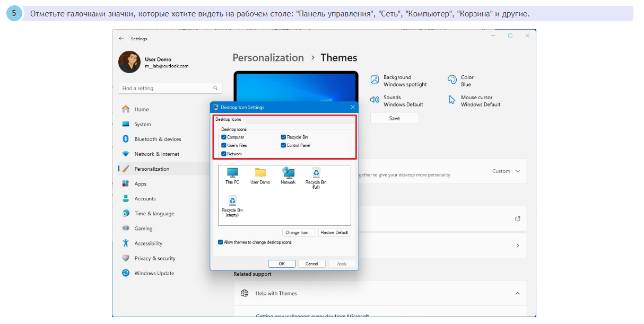Toggle the Control Panel checkbox
The height and width of the screenshot is (324, 644).
tap(283, 145)
